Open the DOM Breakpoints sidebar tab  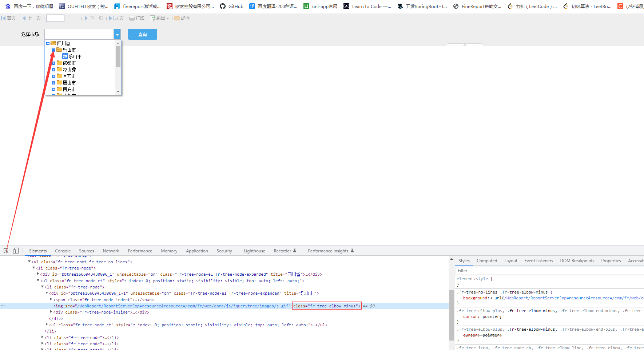pyautogui.click(x=577, y=261)
